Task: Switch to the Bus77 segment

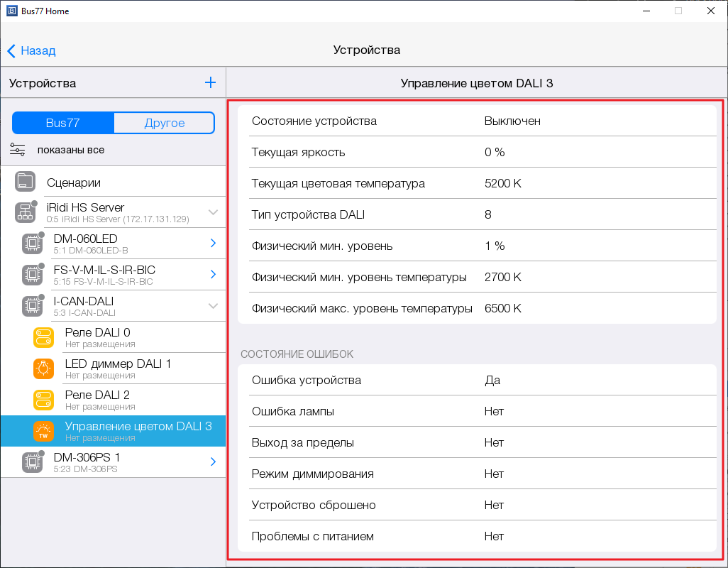Action: click(x=63, y=123)
